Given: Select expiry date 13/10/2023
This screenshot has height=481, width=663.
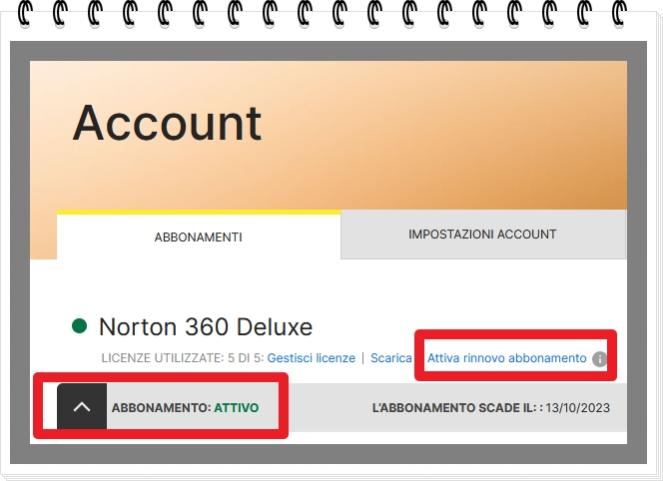Looking at the screenshot, I should pyautogui.click(x=578, y=408).
